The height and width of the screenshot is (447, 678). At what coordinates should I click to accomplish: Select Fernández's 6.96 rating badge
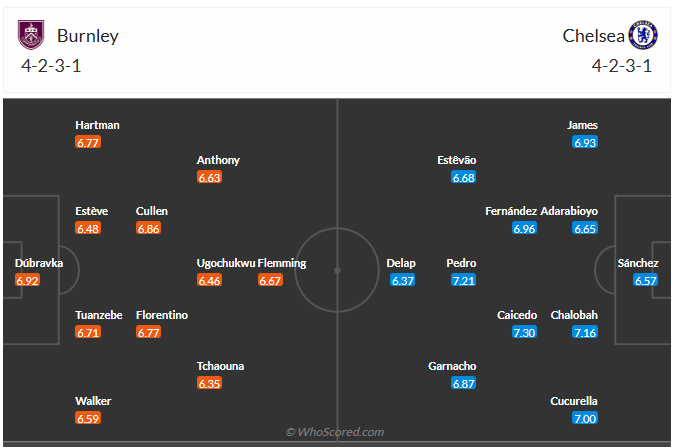pyautogui.click(x=524, y=229)
